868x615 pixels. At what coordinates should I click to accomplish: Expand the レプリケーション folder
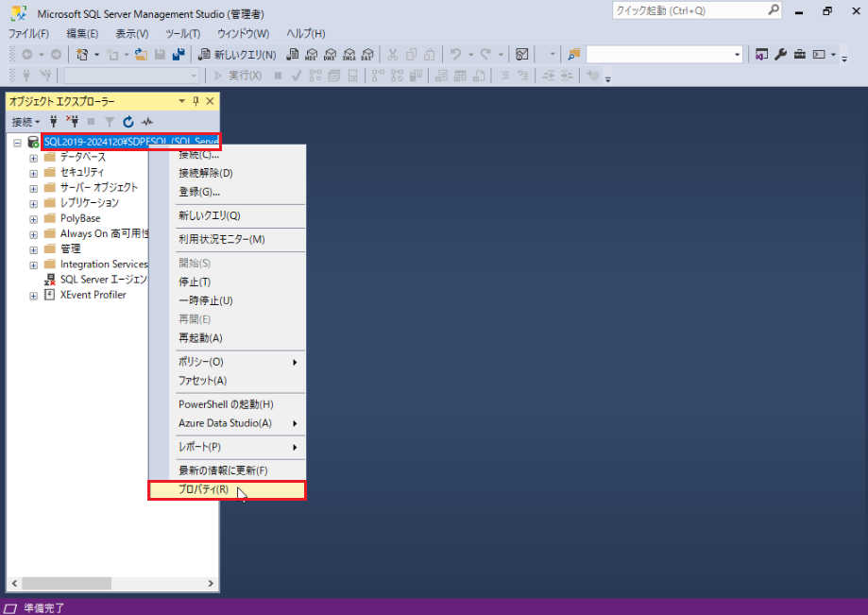click(33, 204)
